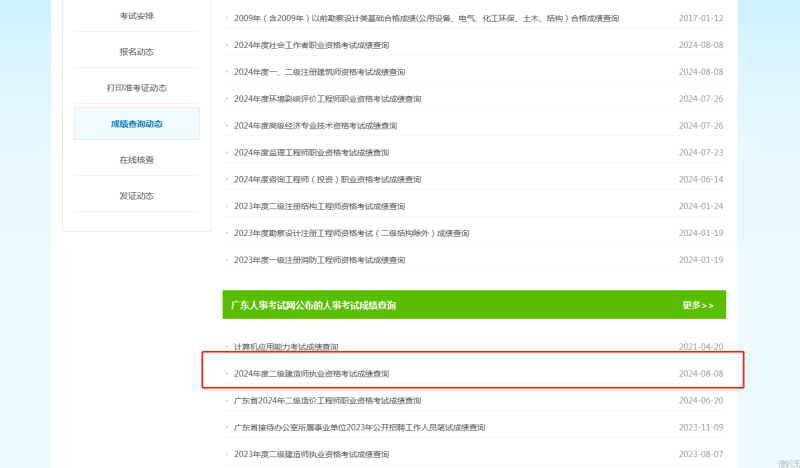Screen dimensions: 800x468
Task: Open 广东省2024年二级造价工程师 score query link
Action: click(327, 401)
